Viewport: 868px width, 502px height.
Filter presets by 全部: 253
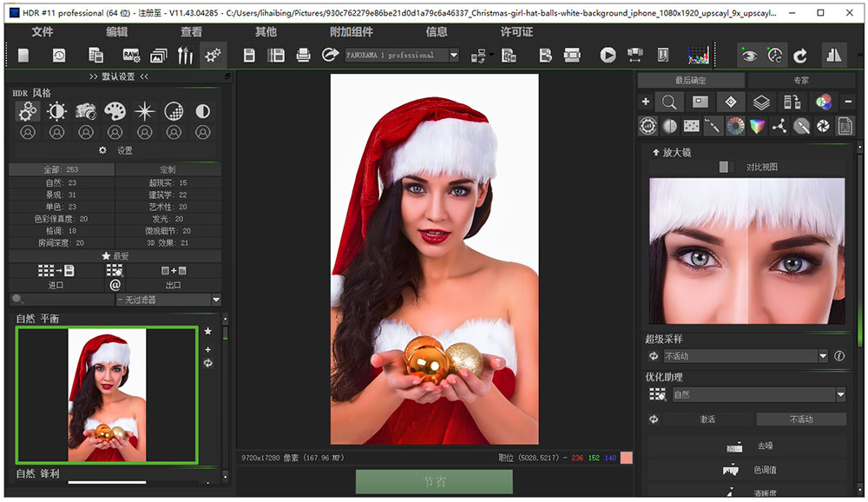[62, 169]
